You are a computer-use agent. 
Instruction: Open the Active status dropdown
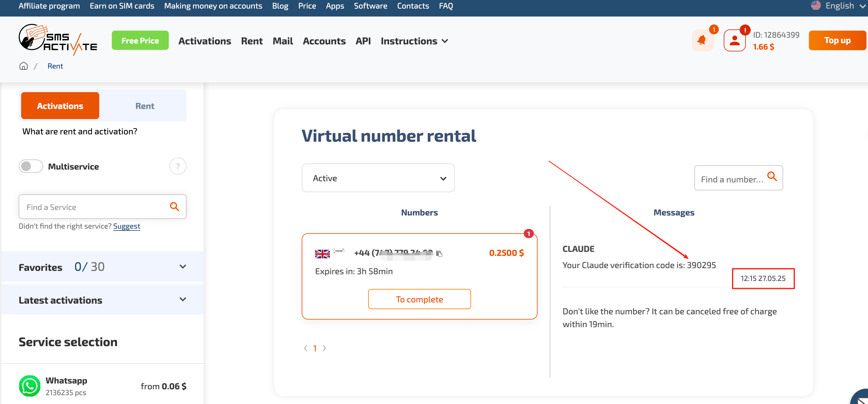click(378, 178)
